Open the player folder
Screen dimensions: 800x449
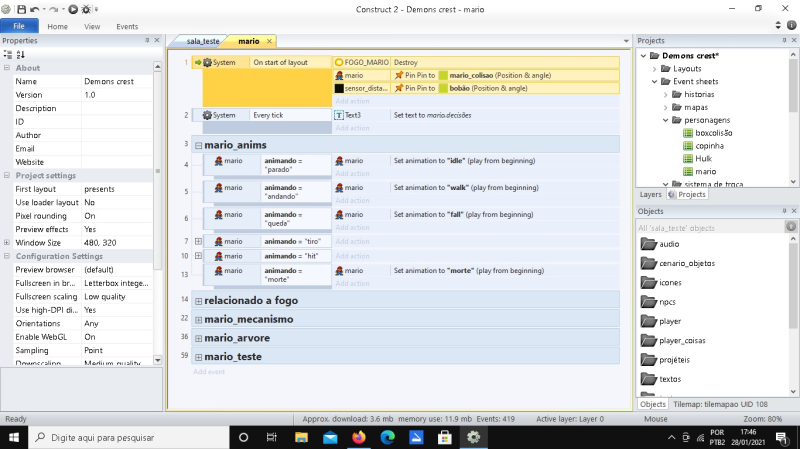661,321
